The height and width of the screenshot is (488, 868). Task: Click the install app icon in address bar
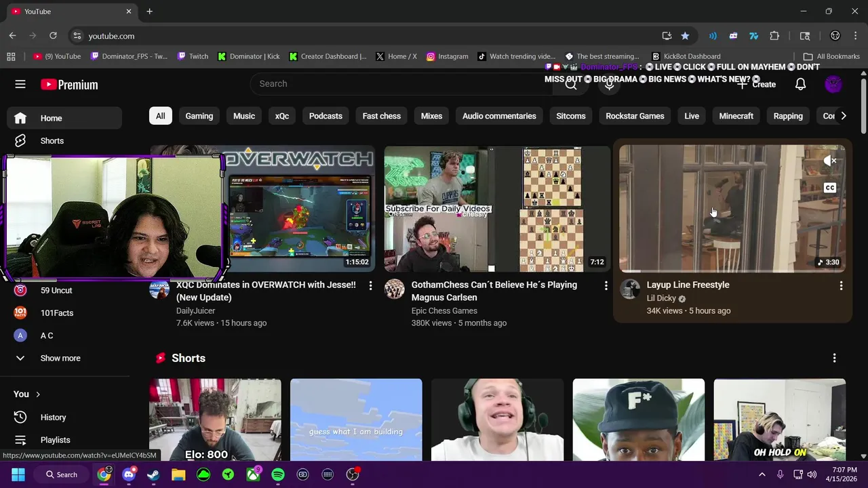tap(667, 36)
